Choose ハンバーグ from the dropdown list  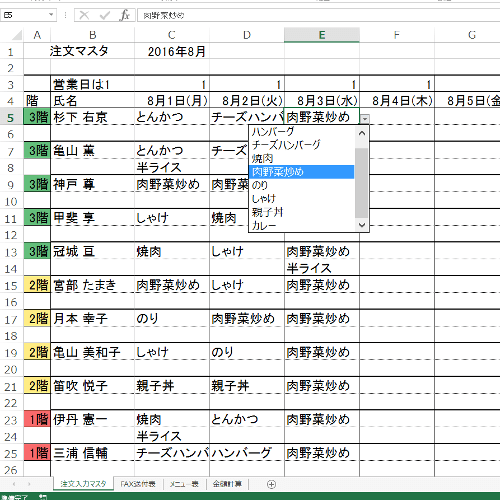click(302, 132)
